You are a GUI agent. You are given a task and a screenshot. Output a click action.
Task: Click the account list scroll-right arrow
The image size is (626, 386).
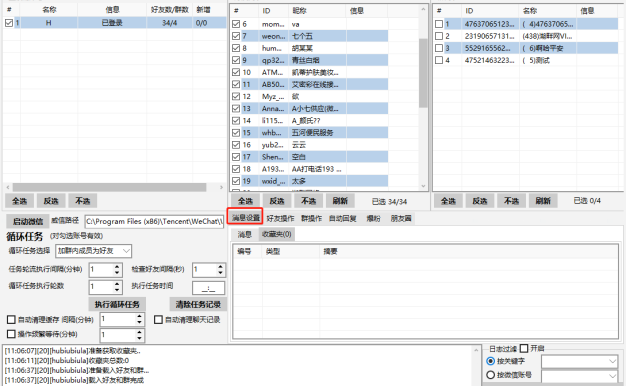(x=221, y=187)
